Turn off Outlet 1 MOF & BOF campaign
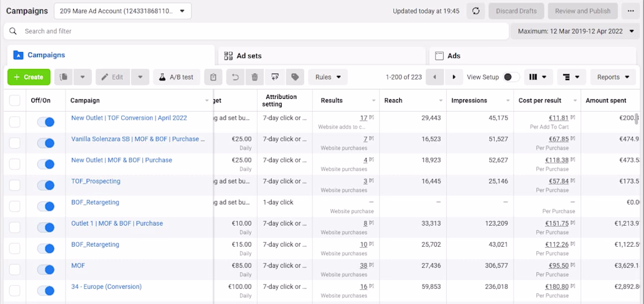This screenshot has height=304, width=644. coord(46,227)
